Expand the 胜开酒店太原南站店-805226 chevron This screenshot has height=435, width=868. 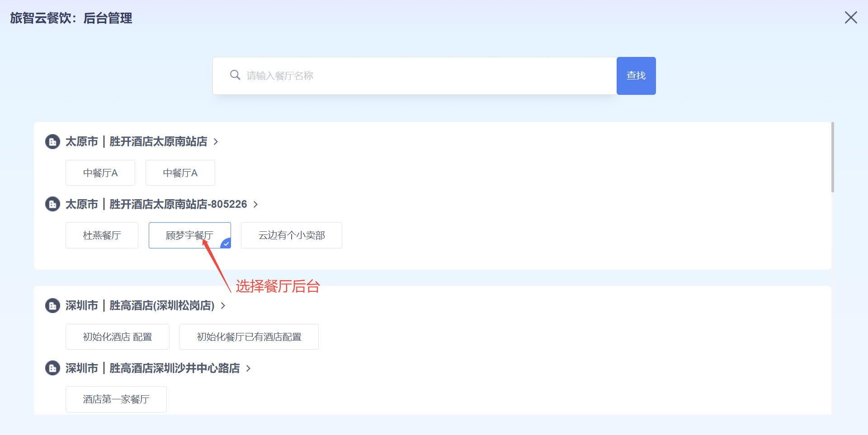tap(255, 205)
